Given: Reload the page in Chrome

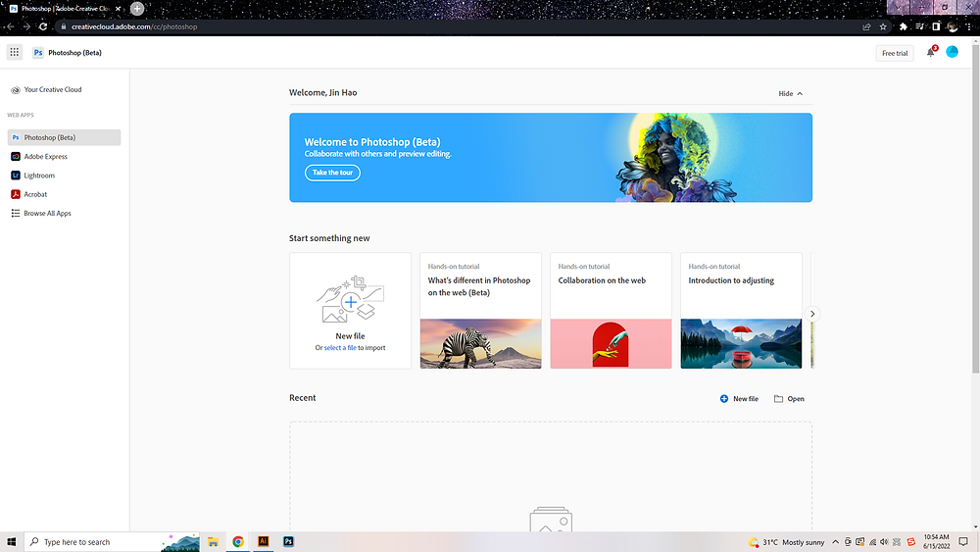Looking at the screenshot, I should pyautogui.click(x=43, y=26).
